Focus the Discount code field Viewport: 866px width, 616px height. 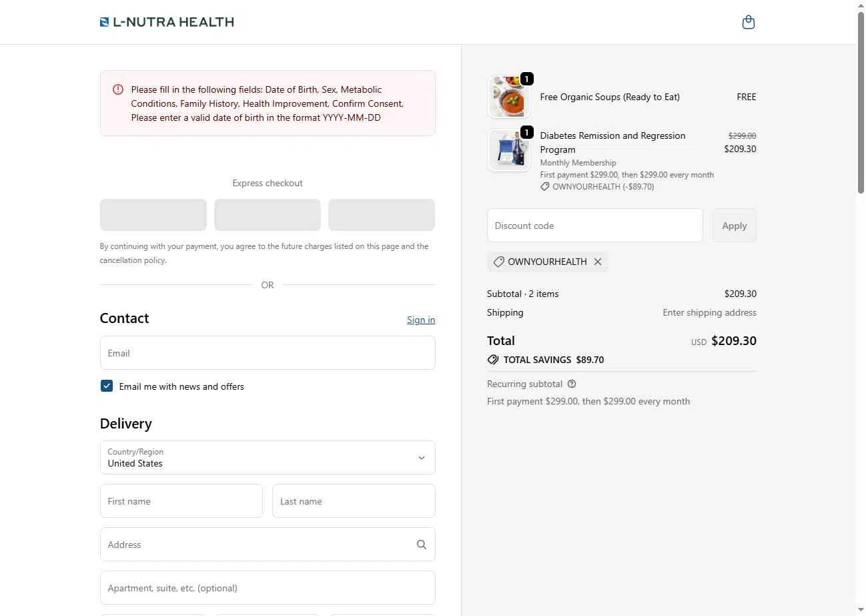click(x=595, y=226)
